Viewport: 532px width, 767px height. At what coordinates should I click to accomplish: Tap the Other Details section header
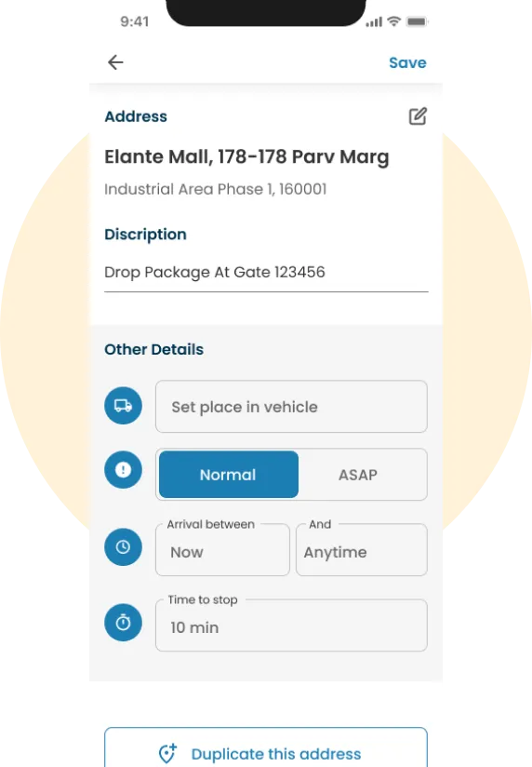(154, 349)
